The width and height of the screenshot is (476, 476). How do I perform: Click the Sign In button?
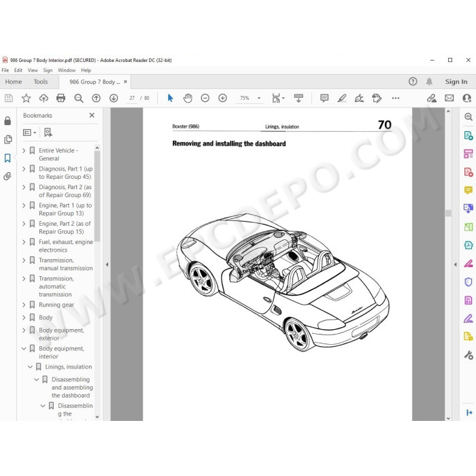click(x=456, y=82)
